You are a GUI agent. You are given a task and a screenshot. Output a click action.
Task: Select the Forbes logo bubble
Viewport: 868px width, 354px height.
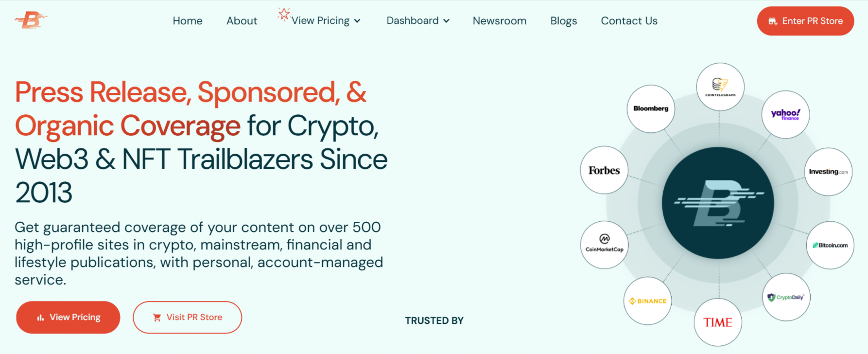coord(604,171)
